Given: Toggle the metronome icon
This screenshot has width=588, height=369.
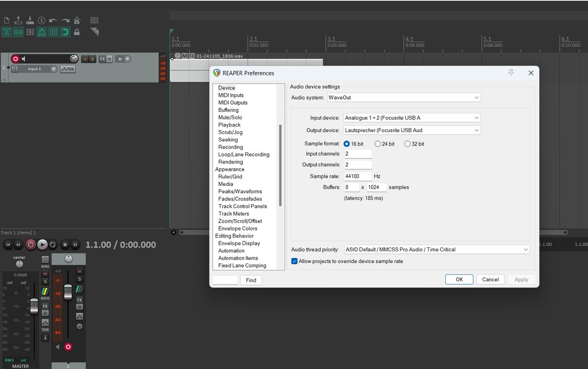Looking at the screenshot, I should pos(77,20).
